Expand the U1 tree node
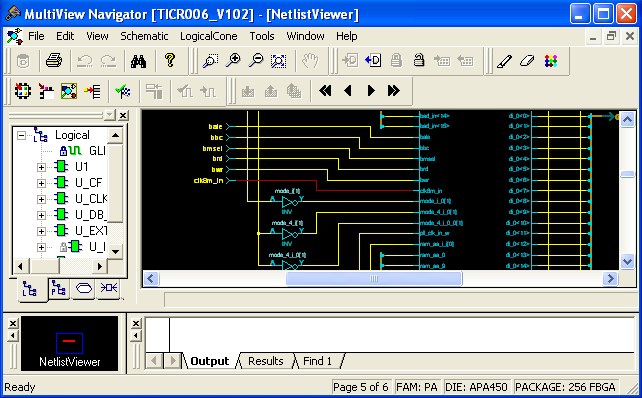Image resolution: width=642 pixels, height=398 pixels. 41,167
